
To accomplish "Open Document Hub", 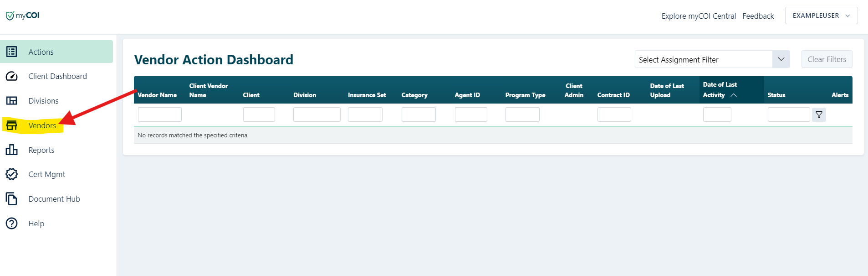I will point(54,199).
